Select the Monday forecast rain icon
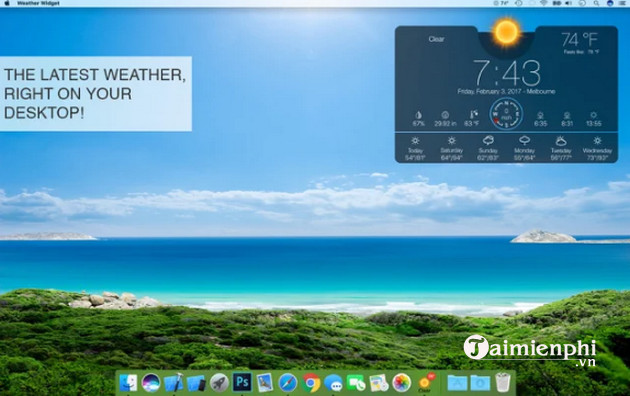The width and height of the screenshot is (630, 396). pos(524,141)
